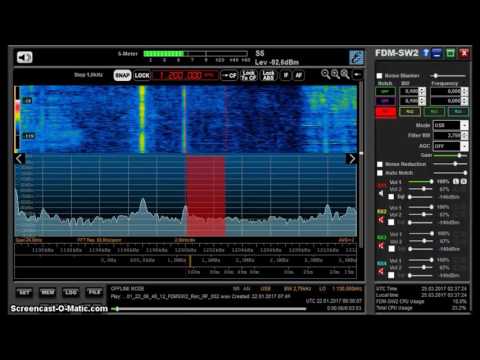Screen dimensions: 480x360
Task: Maximize the FDM-SW2 window with the green button
Action: (450, 53)
